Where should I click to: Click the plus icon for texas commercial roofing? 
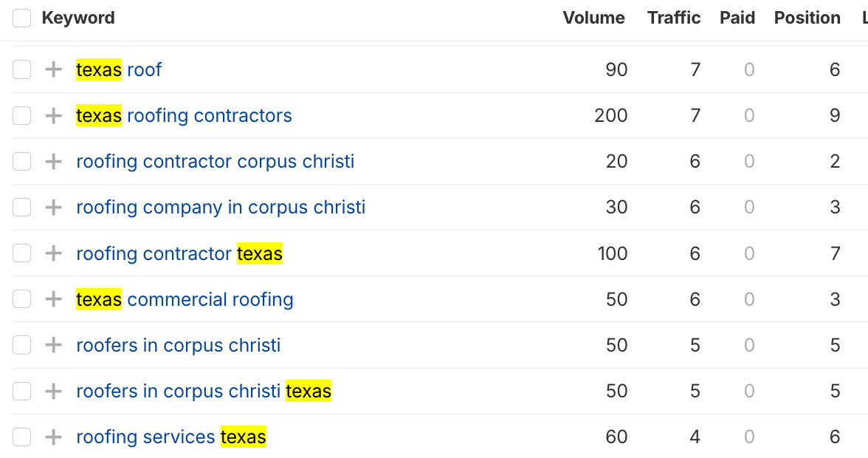coord(52,298)
